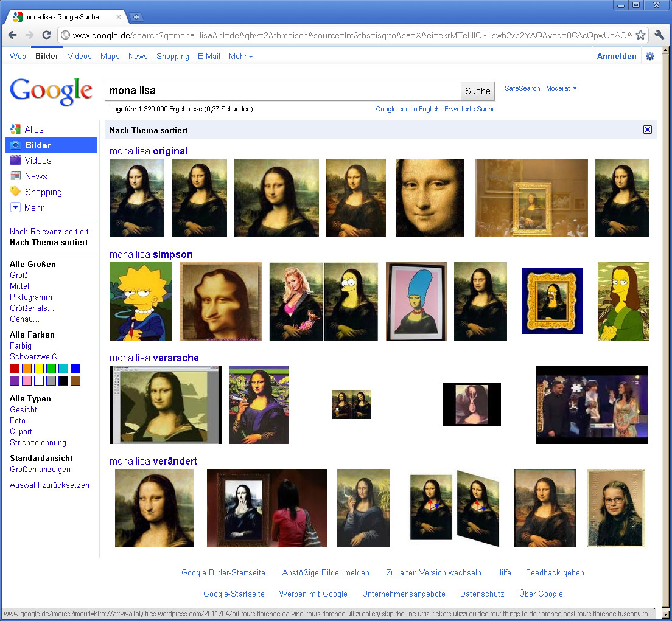Pick the white color swatch
The image size is (672, 621).
pos(39,381)
